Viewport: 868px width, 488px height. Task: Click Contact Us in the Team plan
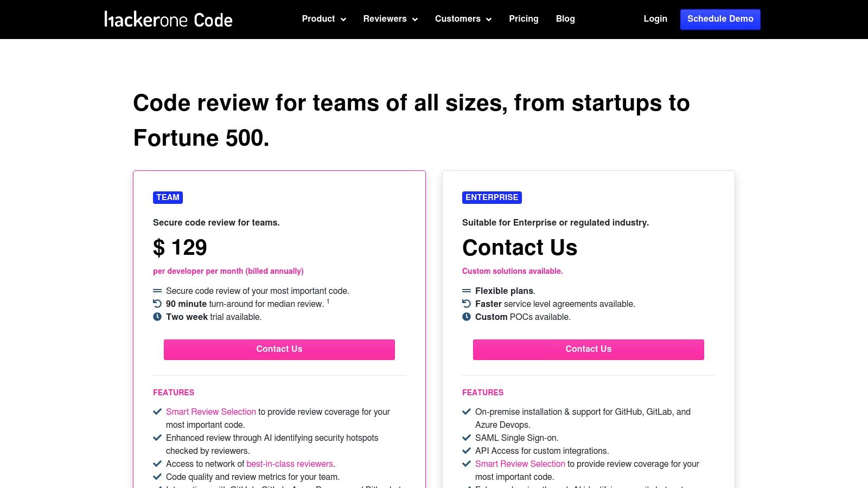279,349
